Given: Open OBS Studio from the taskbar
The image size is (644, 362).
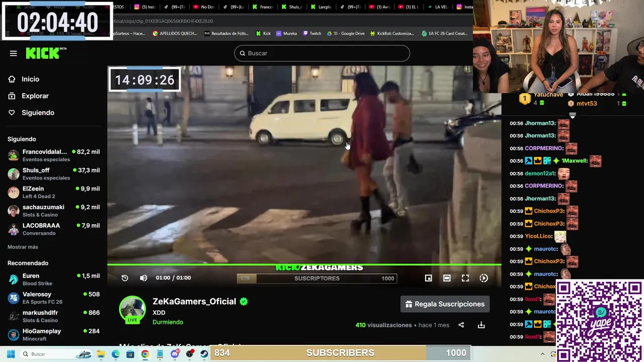Looking at the screenshot, I should pos(189,354).
